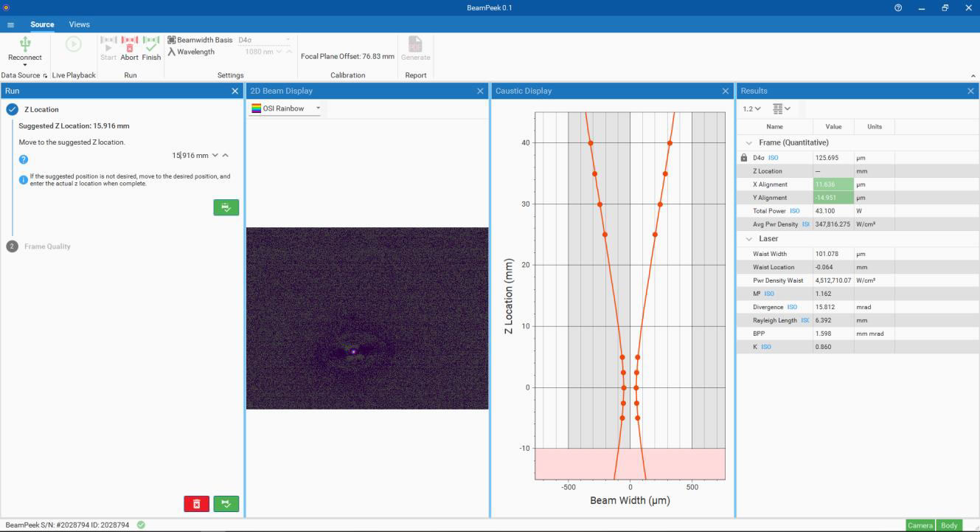
Task: Click the Reconnect USB icon
Action: tap(25, 44)
